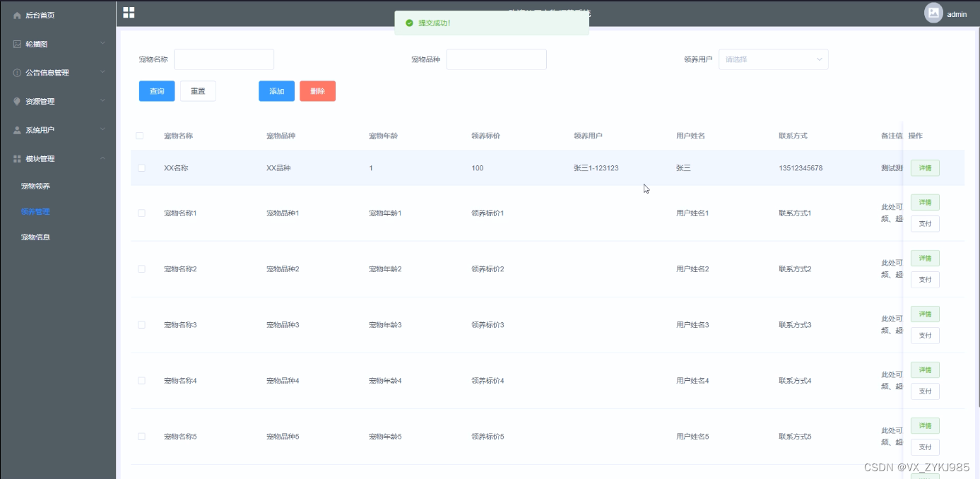This screenshot has width=980, height=479.
Task: Click 支付 for row 宠物名称1
Action: 925,224
